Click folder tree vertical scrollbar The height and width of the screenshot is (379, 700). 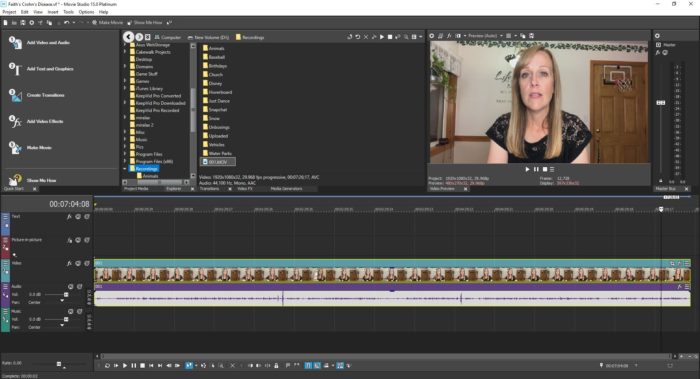click(x=193, y=110)
